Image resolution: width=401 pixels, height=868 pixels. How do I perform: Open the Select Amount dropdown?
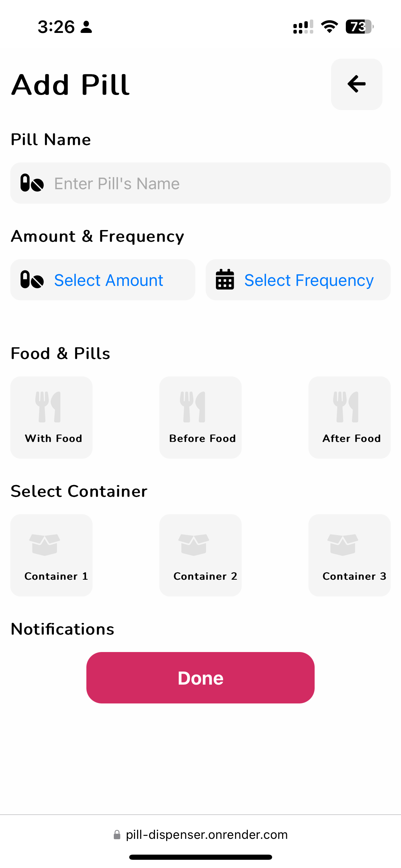pos(108,280)
